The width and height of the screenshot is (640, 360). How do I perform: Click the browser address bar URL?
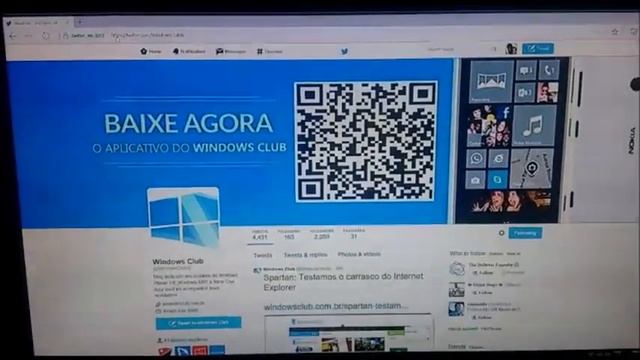(147, 36)
